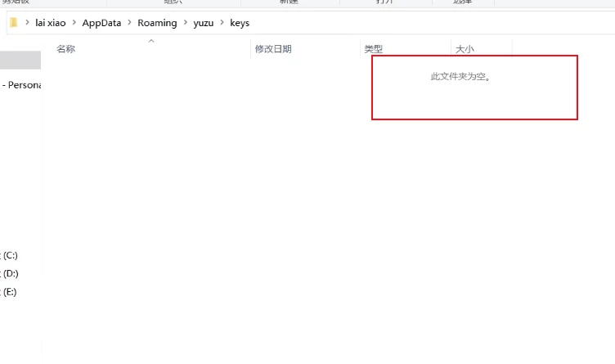The height and width of the screenshot is (364, 615).
Task: Open drive (D:) in navigation pane
Action: (x=10, y=273)
